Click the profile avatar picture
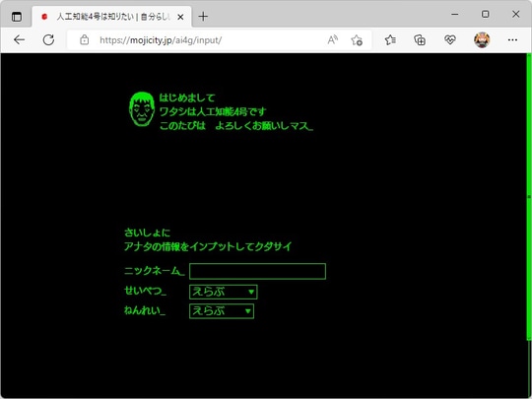The image size is (532, 399). pos(482,40)
